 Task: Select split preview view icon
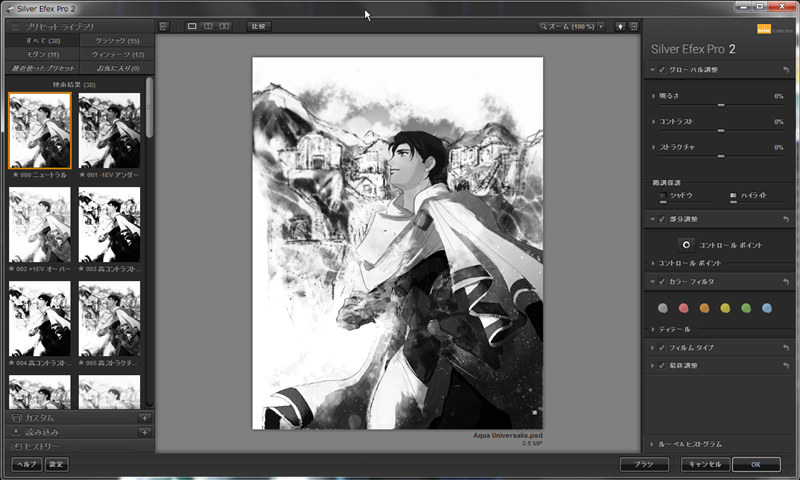[208, 26]
